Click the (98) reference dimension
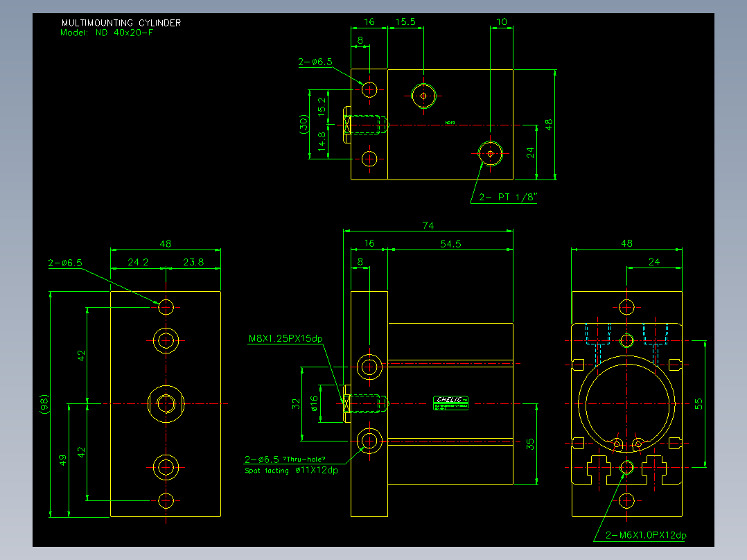The image size is (747, 560). pos(44,404)
